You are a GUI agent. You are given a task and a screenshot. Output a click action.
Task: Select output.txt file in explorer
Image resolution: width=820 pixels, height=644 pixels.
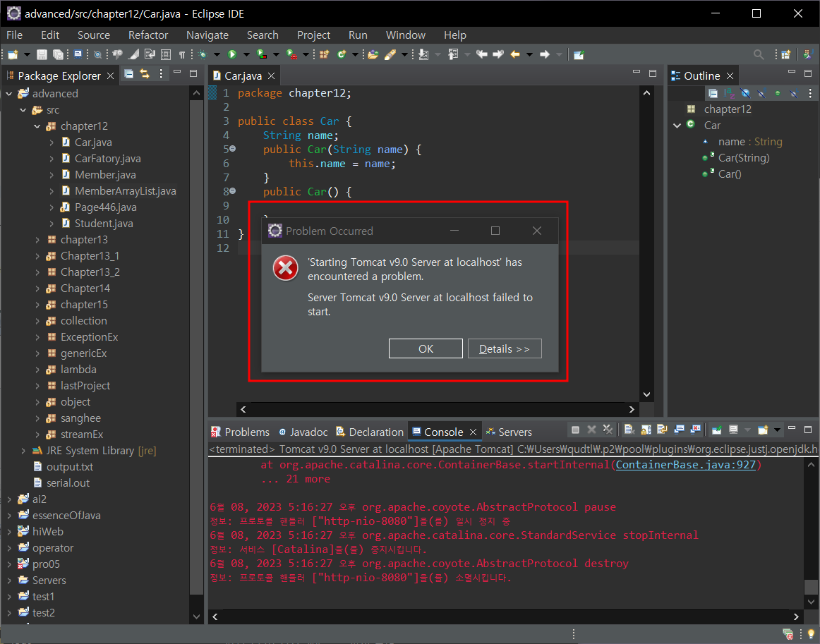70,467
